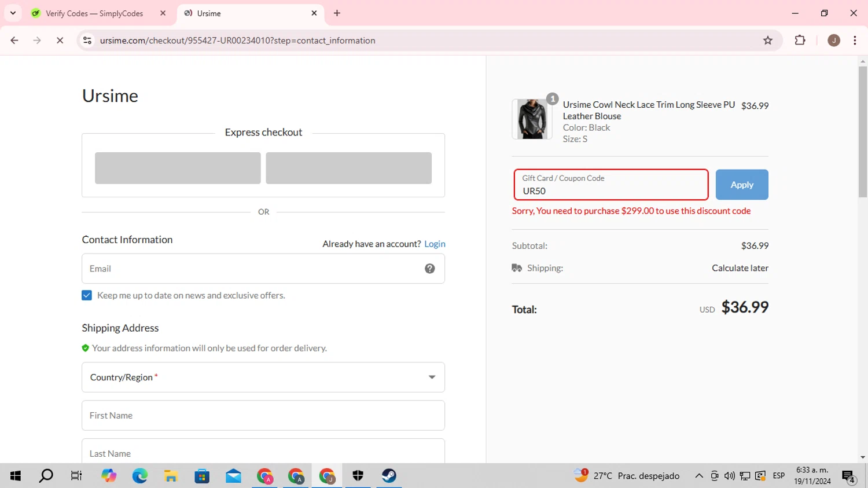Open the Mail app from taskbar
868x488 pixels.
tap(233, 476)
